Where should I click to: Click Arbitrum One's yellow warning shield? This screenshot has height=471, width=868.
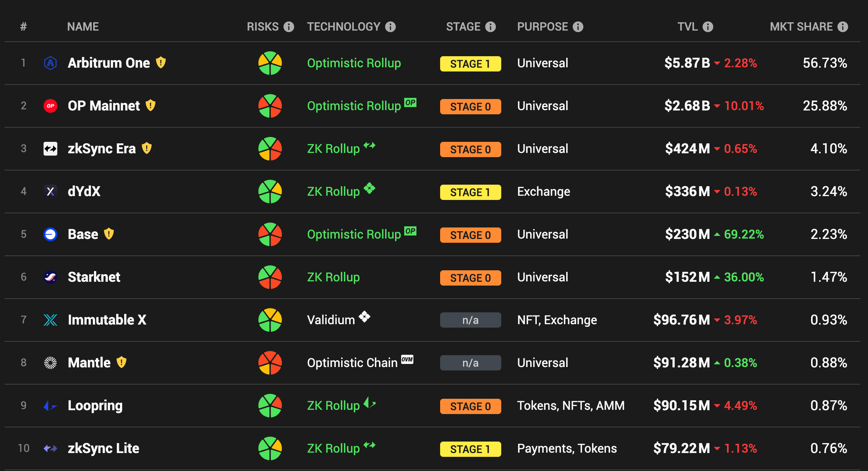[161, 62]
